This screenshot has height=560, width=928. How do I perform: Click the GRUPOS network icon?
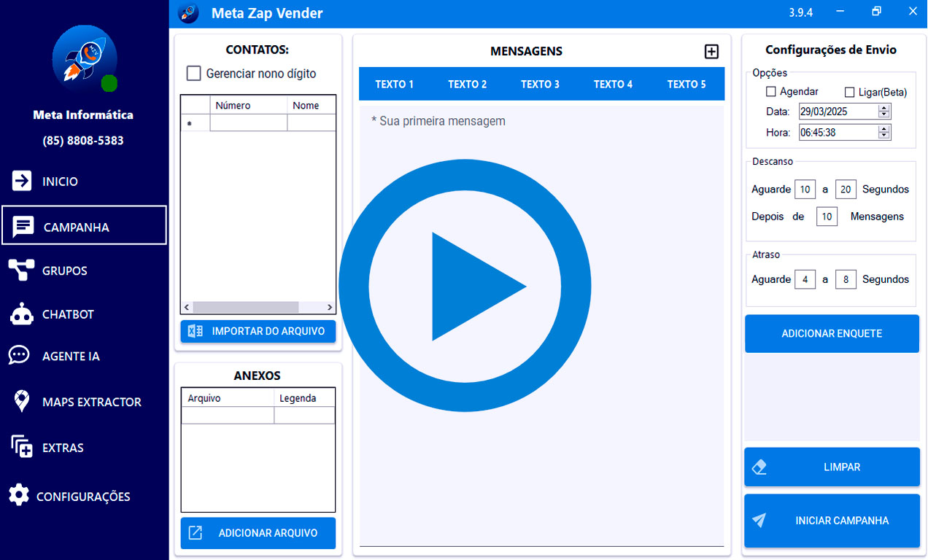tap(21, 271)
